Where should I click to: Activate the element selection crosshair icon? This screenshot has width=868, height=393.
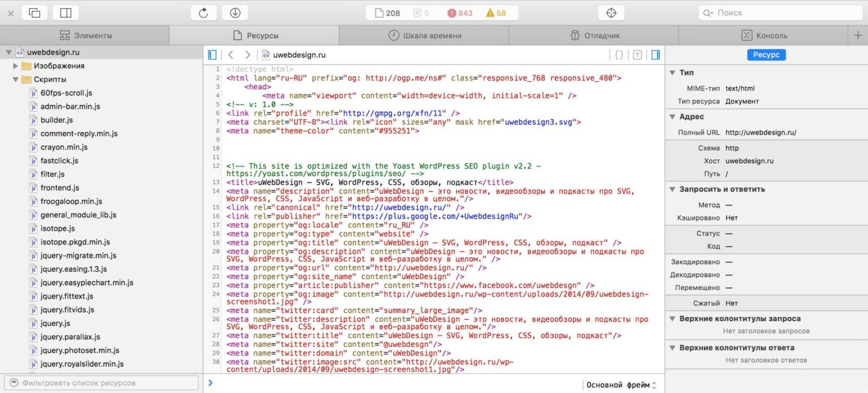[x=611, y=13]
